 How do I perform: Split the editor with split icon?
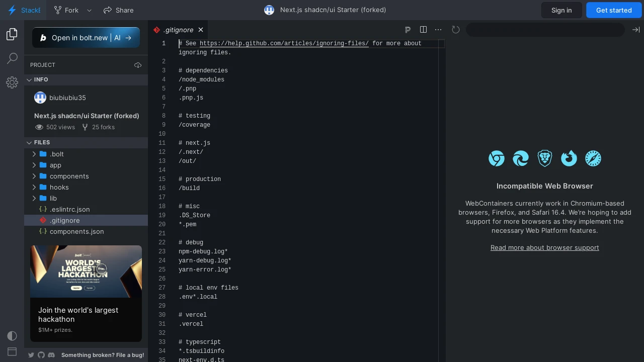coord(423,30)
